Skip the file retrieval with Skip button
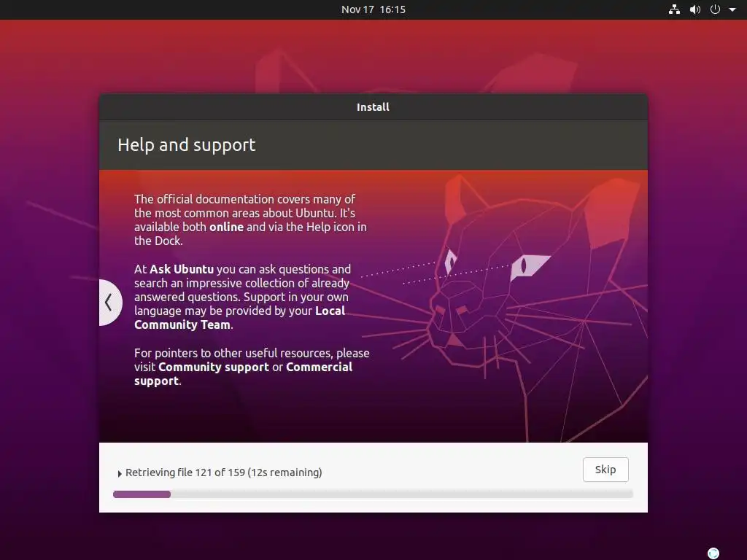The image size is (747, 560). coord(605,470)
